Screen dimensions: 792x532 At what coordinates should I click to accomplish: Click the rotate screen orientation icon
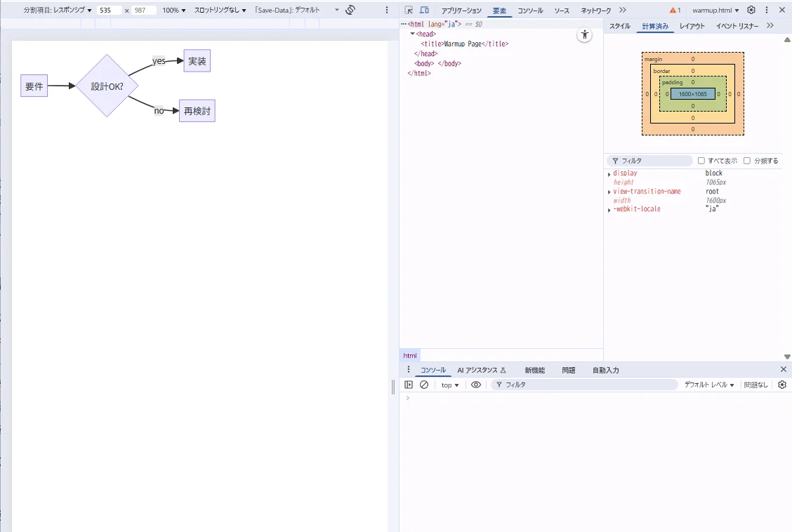351,11
